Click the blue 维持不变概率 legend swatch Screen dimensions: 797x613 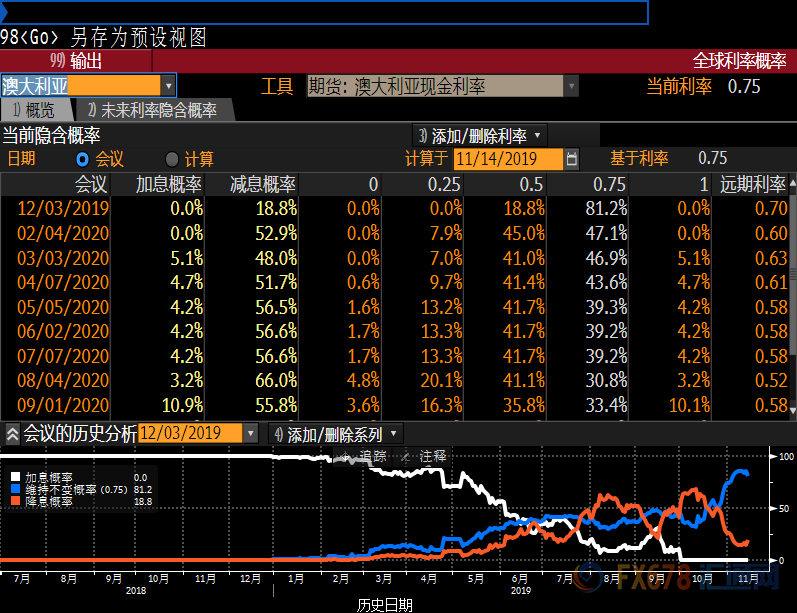[15, 489]
